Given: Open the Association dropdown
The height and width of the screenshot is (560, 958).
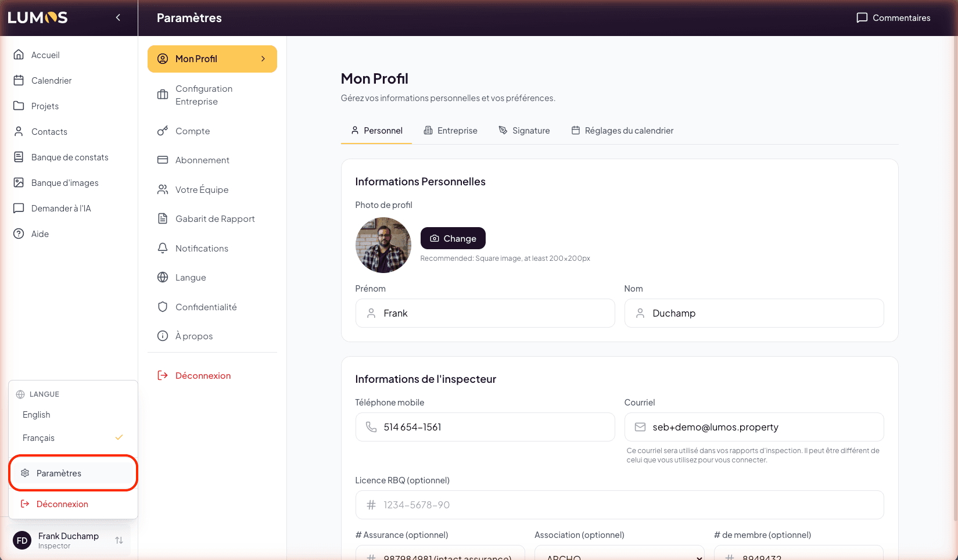Looking at the screenshot, I should (619, 552).
